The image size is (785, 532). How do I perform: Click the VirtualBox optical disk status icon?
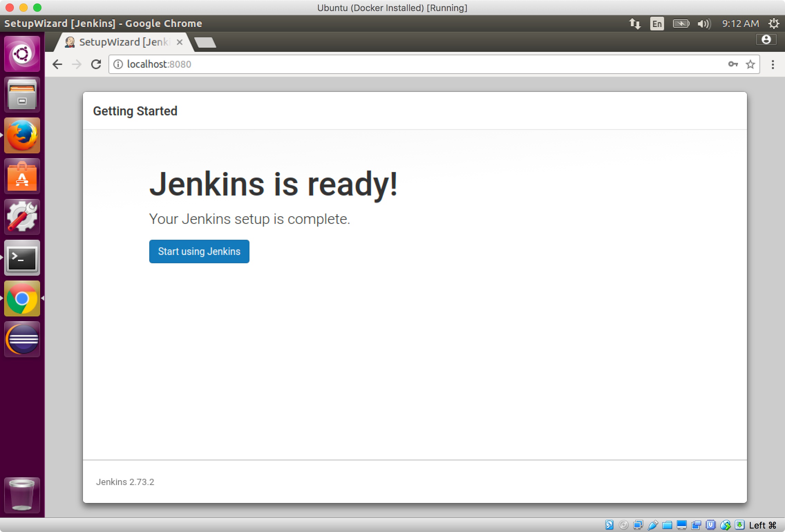click(624, 525)
